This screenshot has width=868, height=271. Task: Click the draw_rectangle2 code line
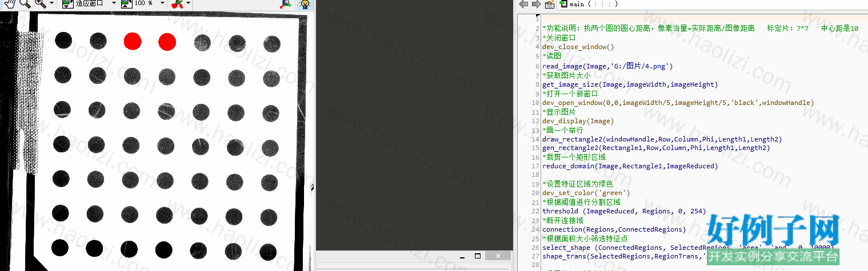point(662,139)
